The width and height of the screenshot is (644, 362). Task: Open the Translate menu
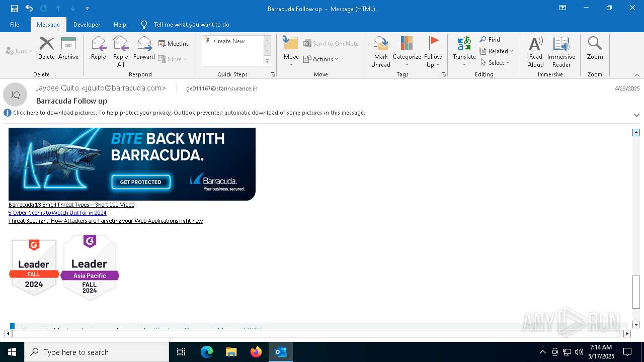pos(464,52)
